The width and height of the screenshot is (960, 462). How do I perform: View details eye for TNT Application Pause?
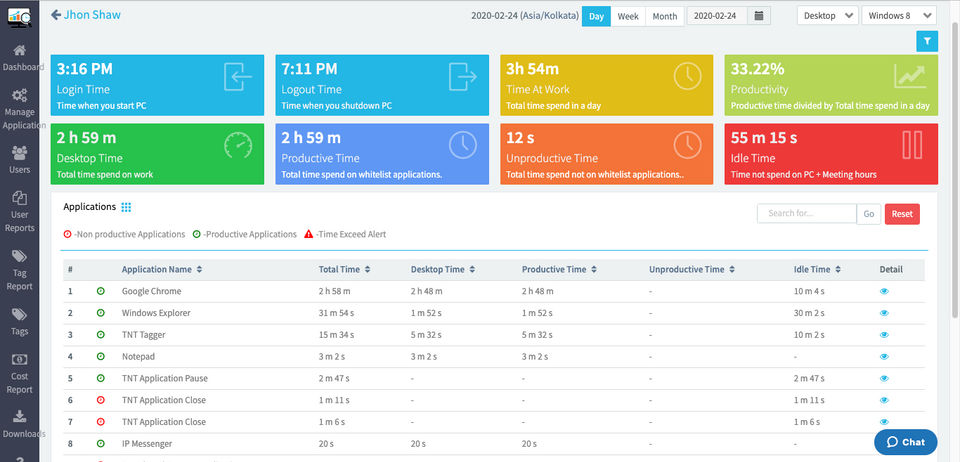pyautogui.click(x=884, y=378)
